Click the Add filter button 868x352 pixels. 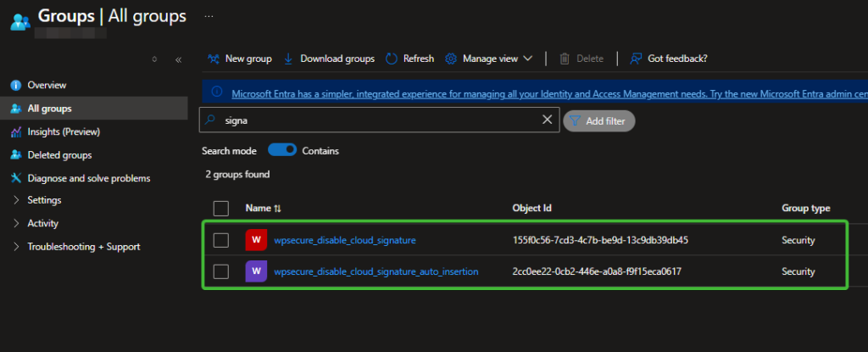[598, 121]
